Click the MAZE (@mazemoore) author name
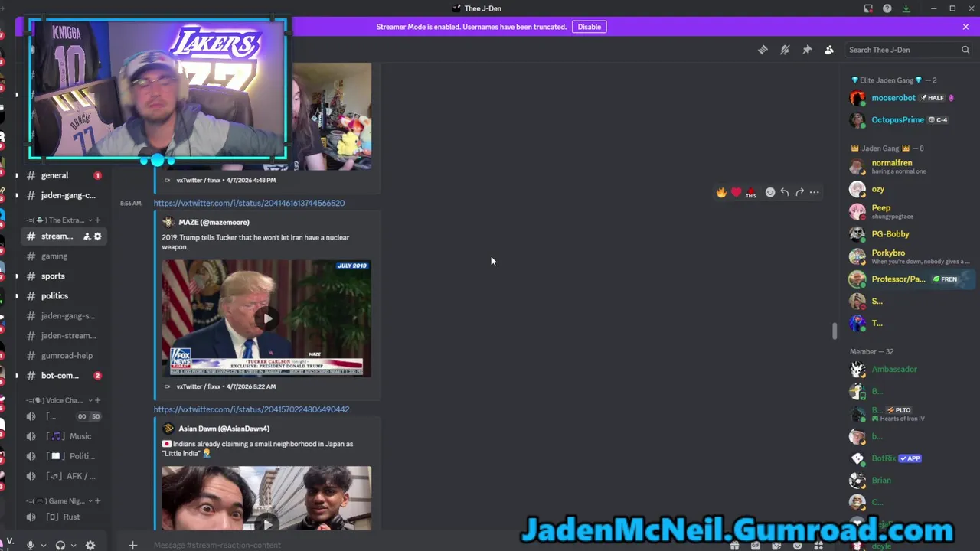 [214, 222]
